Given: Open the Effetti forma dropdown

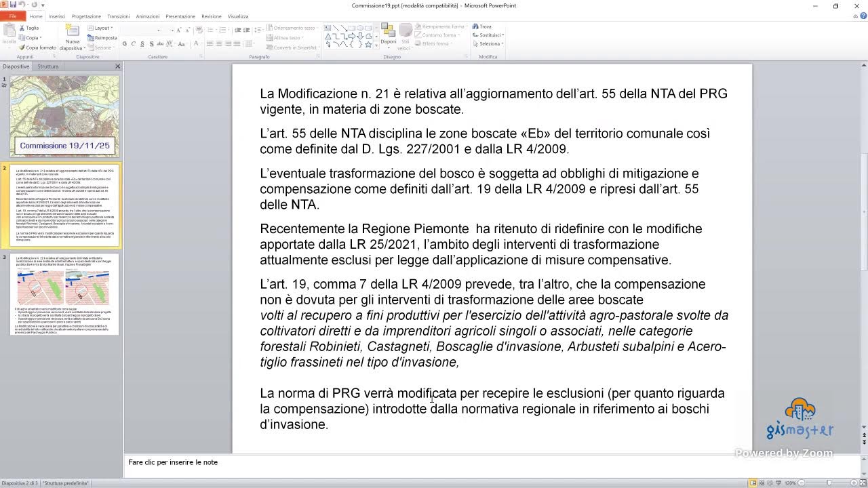Looking at the screenshot, I should [432, 43].
